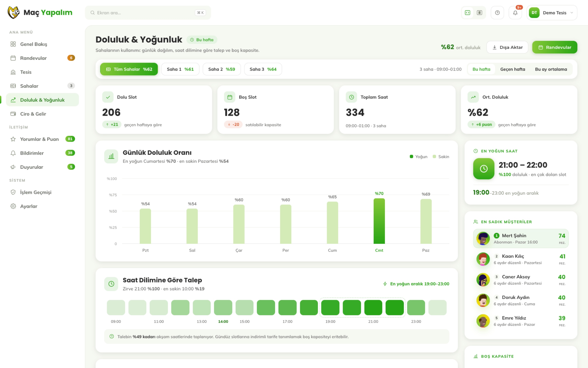Open Genel Bakış in the sidebar
Image resolution: width=588 pixels, height=368 pixels.
pyautogui.click(x=42, y=44)
